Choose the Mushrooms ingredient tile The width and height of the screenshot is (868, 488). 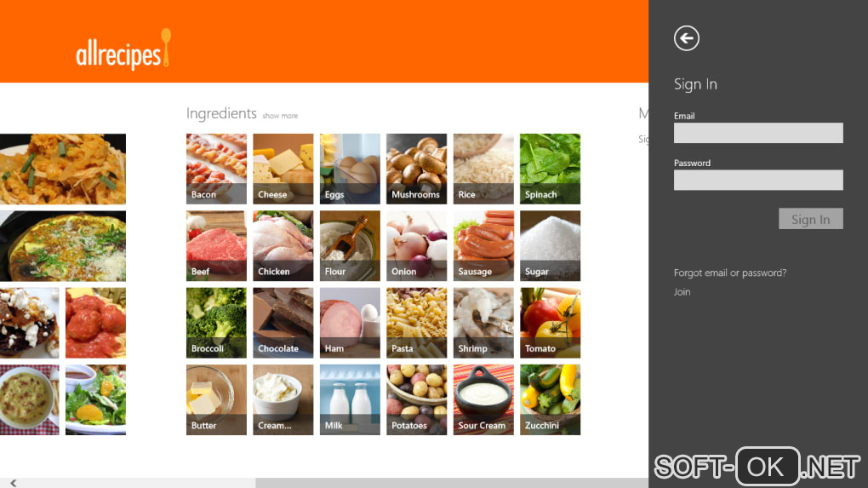tap(416, 169)
